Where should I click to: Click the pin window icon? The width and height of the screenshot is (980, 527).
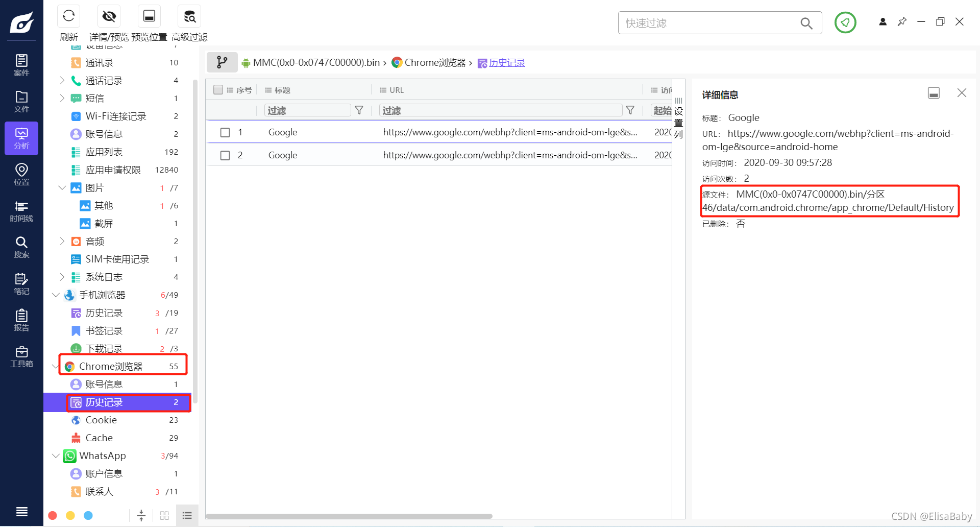(902, 21)
